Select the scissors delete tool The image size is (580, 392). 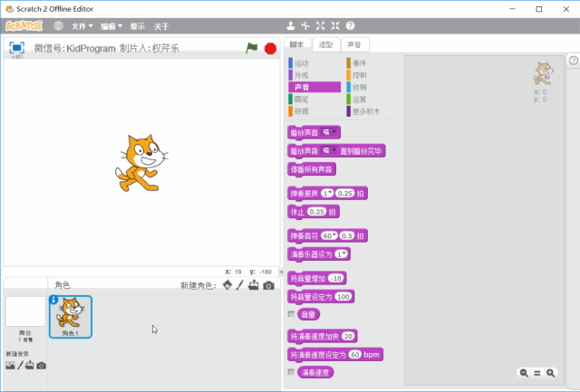(x=308, y=25)
